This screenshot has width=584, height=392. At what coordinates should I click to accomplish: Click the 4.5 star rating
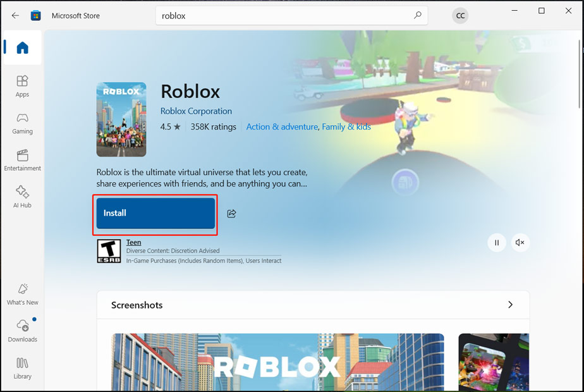click(170, 126)
